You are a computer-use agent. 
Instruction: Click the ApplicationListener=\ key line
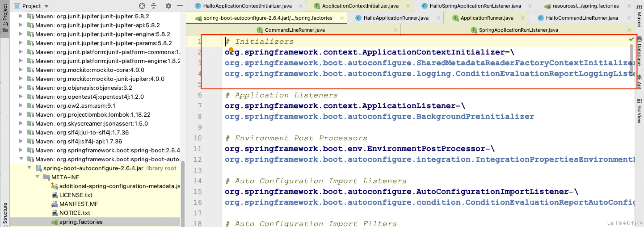[345, 106]
